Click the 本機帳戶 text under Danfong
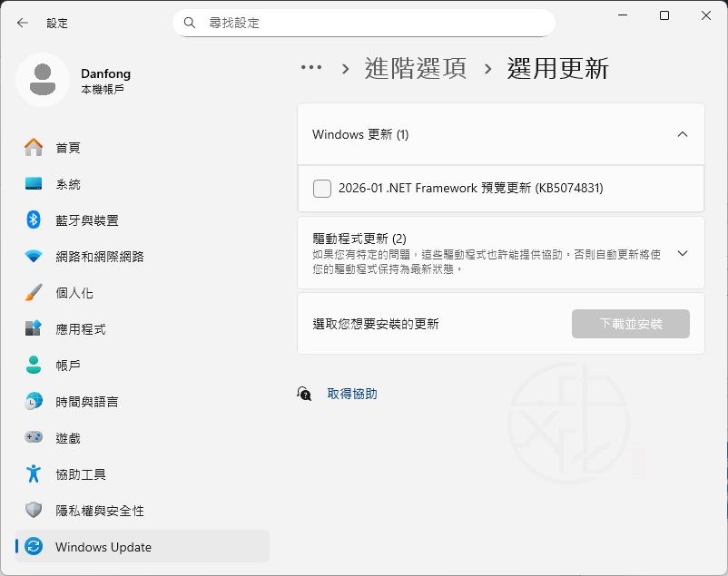The image size is (728, 576). 103,89
